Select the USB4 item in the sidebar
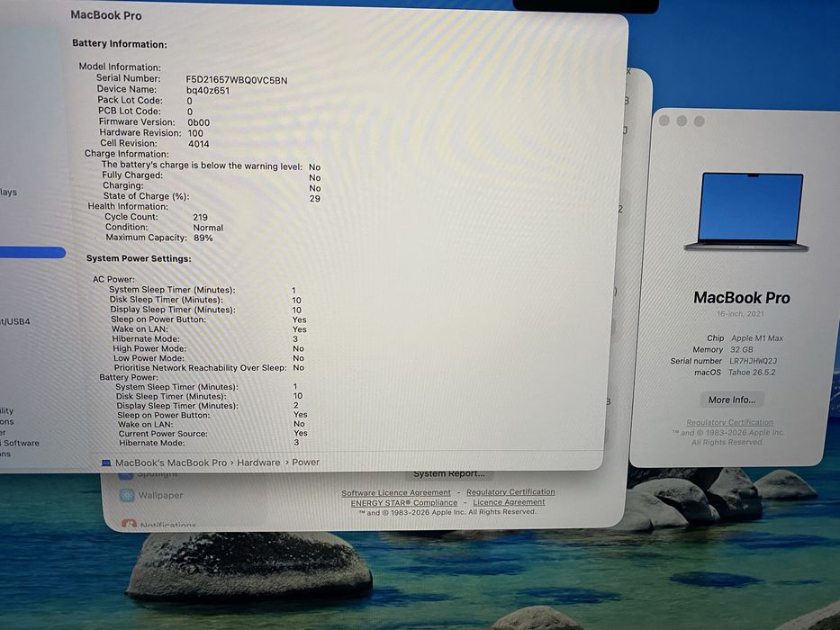Viewport: 840px width, 630px height. pyautogui.click(x=15, y=321)
